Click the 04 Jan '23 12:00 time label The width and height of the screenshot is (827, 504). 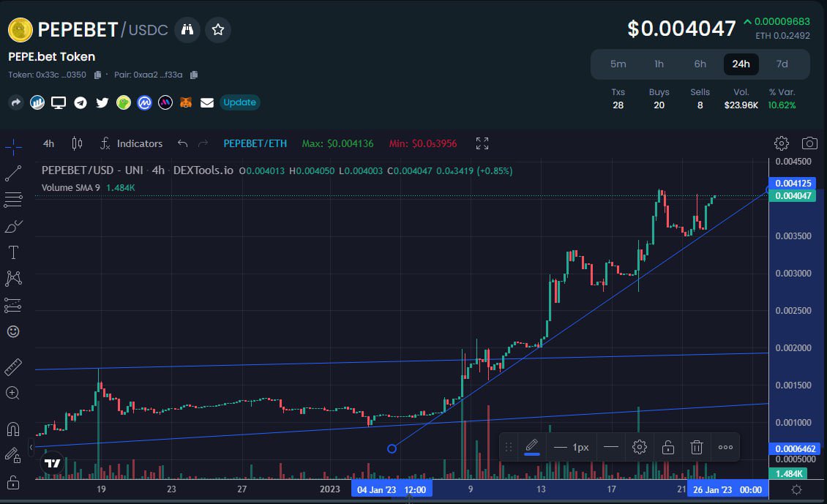coord(392,490)
